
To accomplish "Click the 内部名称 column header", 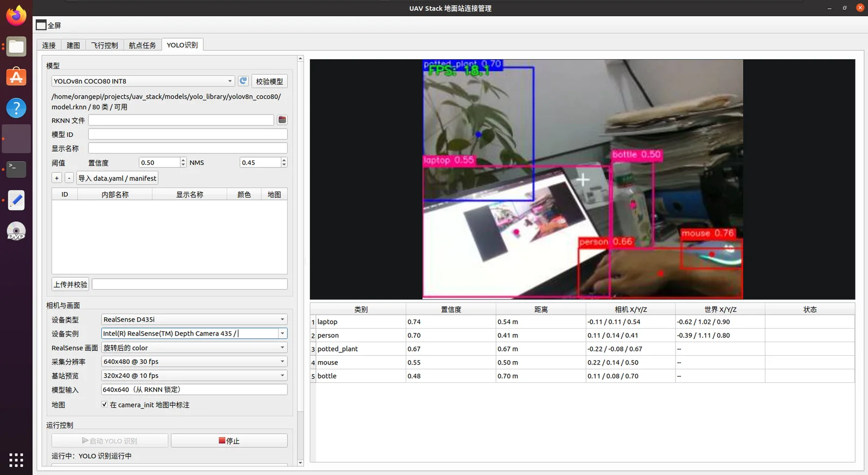I will tap(115, 194).
